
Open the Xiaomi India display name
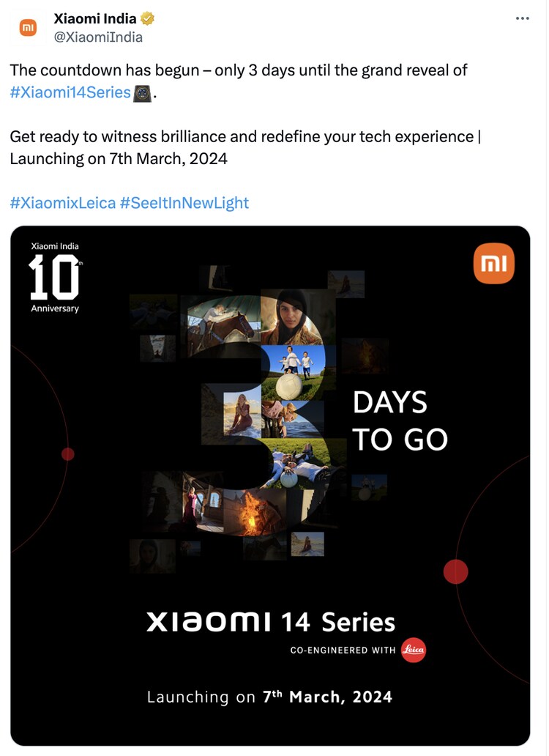coord(95,18)
